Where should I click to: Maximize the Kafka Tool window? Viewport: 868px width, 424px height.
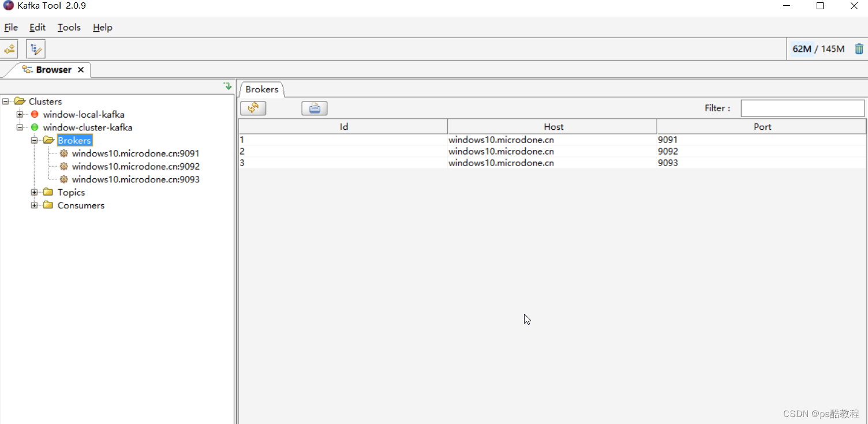tap(820, 6)
